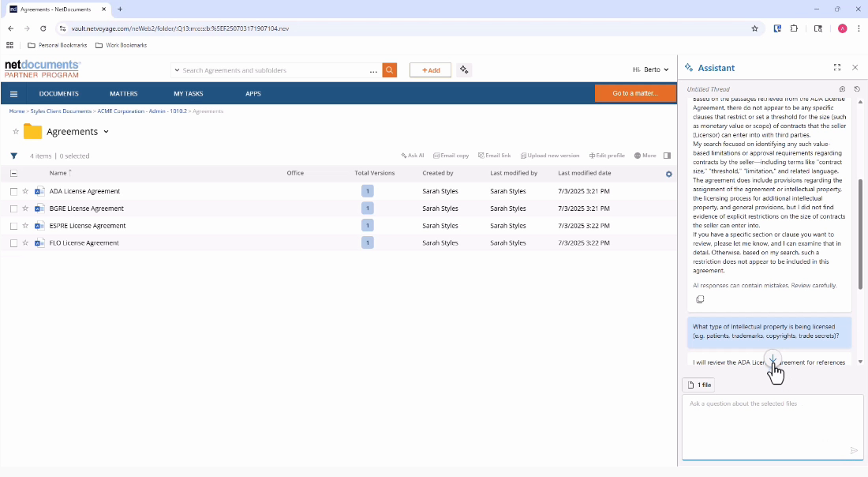Focus the Ask a question input box

[773, 426]
